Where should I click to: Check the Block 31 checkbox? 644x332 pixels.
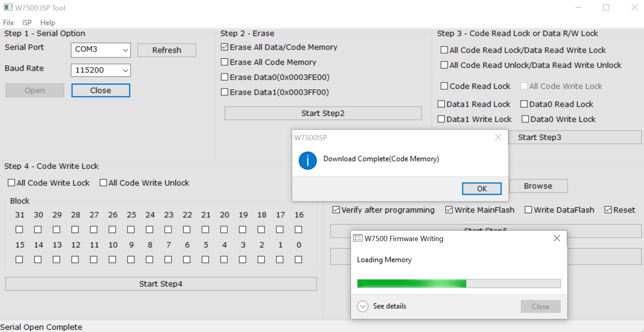tap(19, 229)
